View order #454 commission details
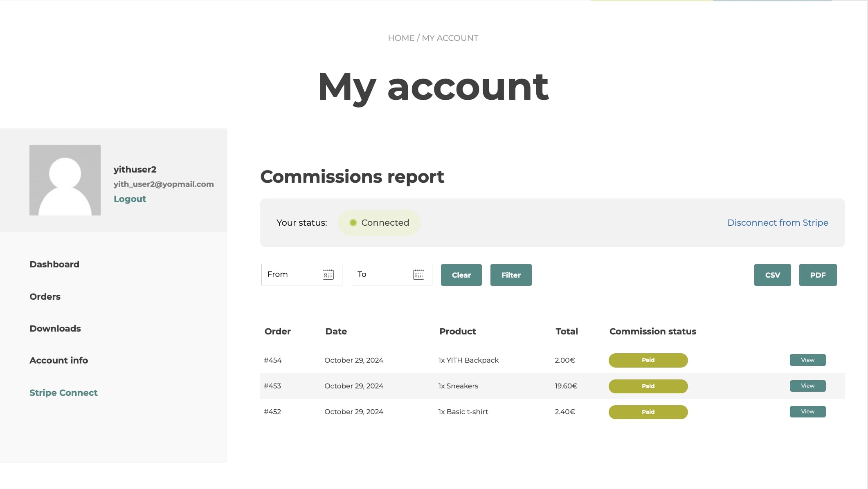Viewport: 868px width, 489px height. pyautogui.click(x=807, y=360)
